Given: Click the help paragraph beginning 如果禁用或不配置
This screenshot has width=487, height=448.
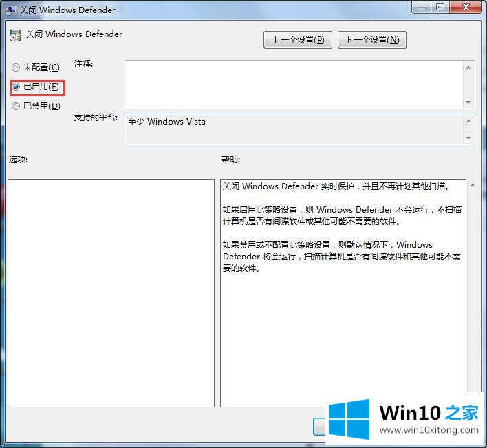Looking at the screenshot, I should [342, 256].
